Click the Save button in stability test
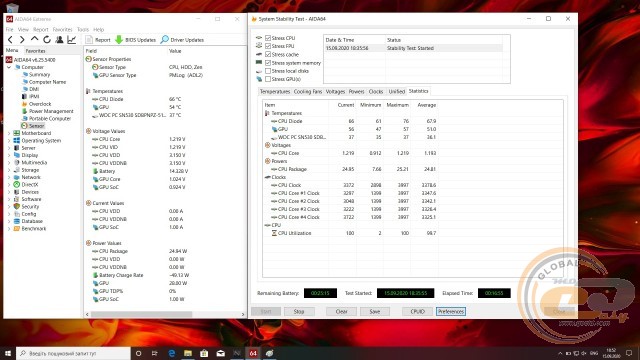Image resolution: width=640 pixels, height=360 pixels. point(375,311)
